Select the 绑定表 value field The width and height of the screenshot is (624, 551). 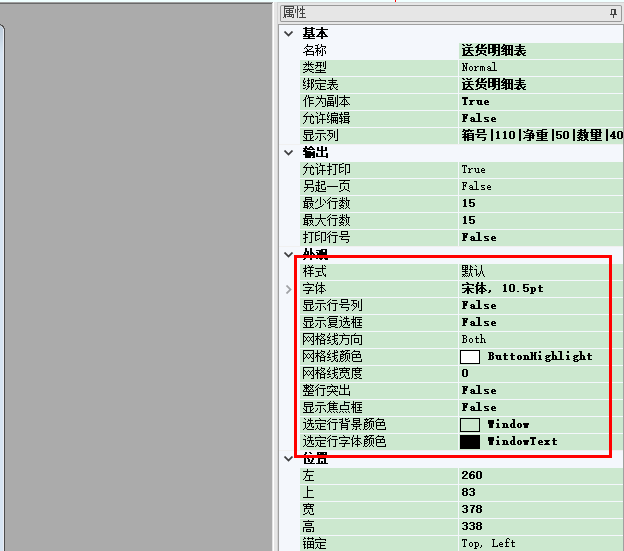[x=541, y=85]
